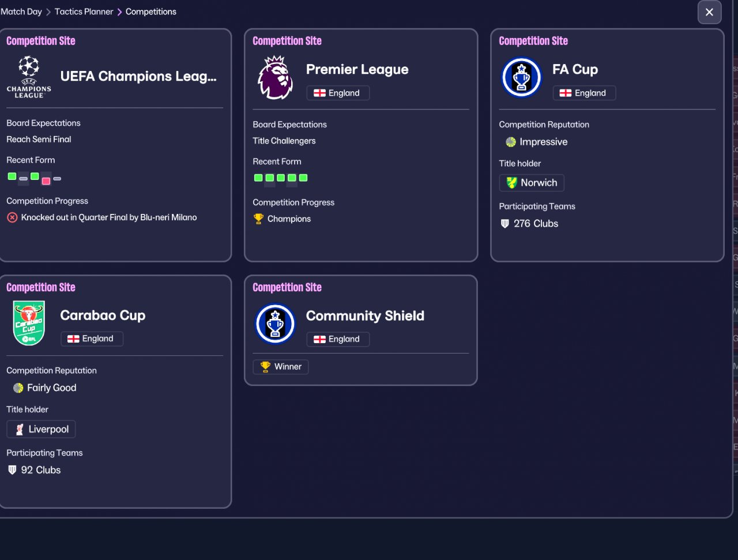Viewport: 738px width, 560px height.
Task: Click the "Impressive" reputation text
Action: tap(544, 142)
